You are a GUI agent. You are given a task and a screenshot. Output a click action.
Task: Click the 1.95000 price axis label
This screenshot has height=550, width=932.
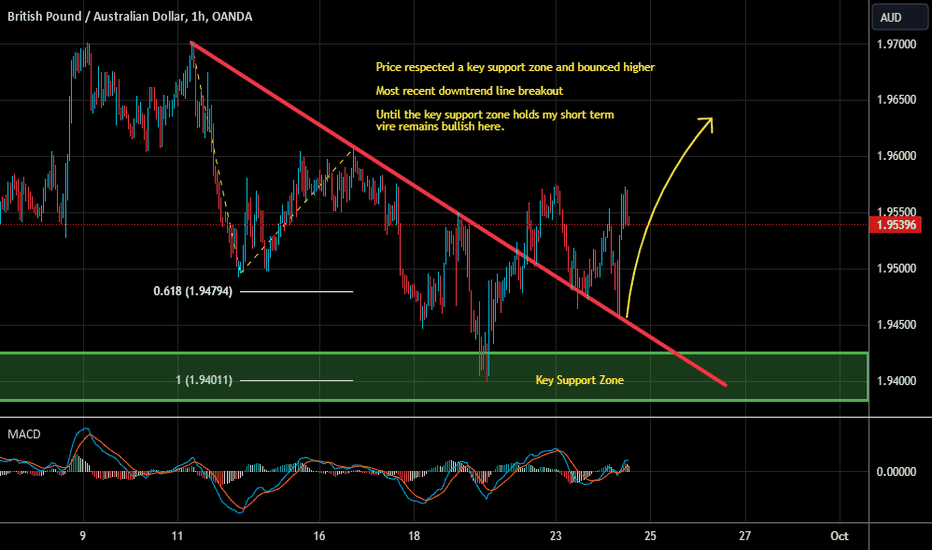pos(896,269)
